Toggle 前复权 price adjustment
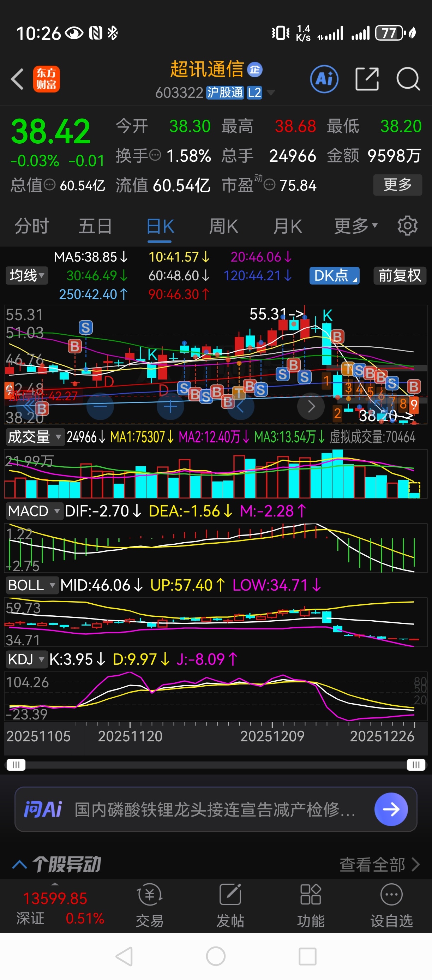432x980 pixels. click(x=400, y=275)
